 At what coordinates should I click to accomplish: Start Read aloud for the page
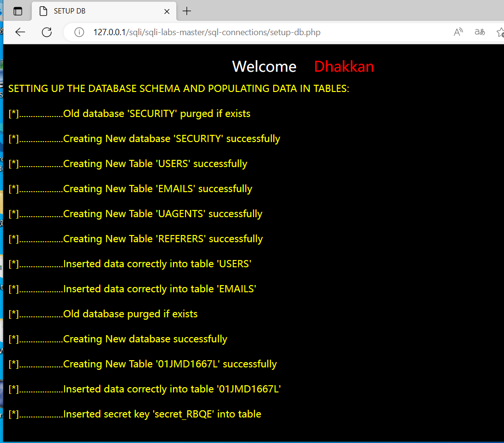pos(458,32)
